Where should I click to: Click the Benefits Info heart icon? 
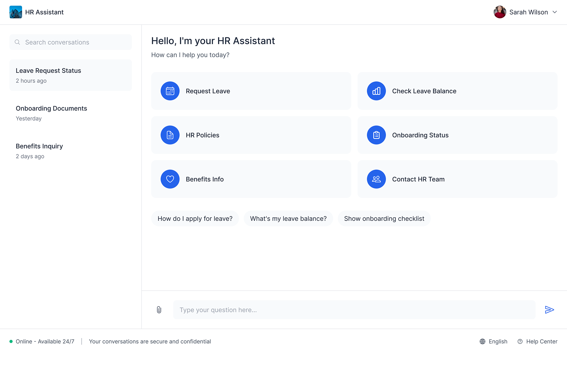170,179
